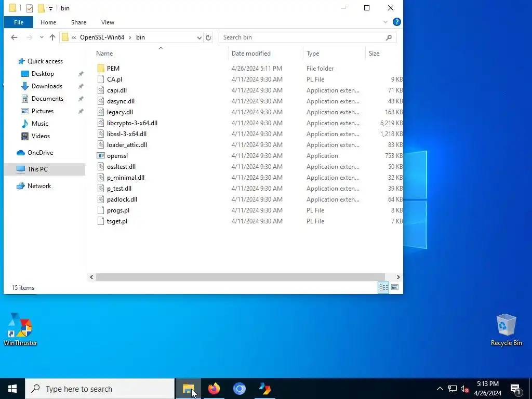Screen dimensions: 532x399
Task: Click horizontal scrollbar left arrow
Action: tap(91, 277)
